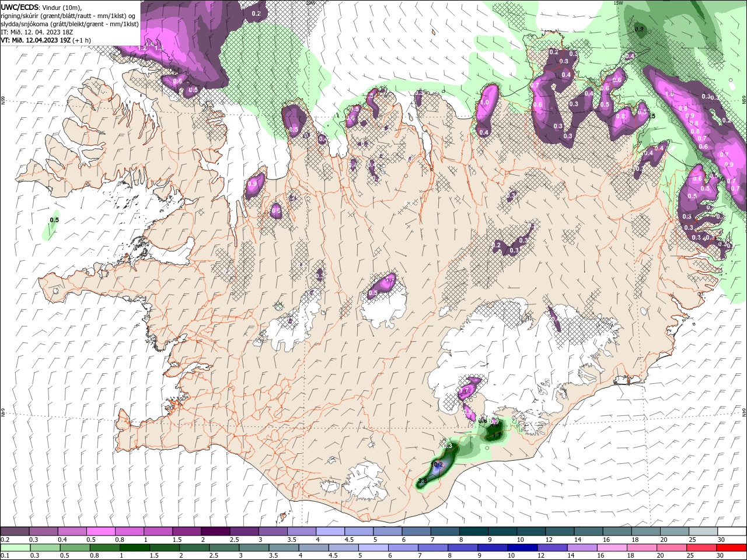The width and height of the screenshot is (747, 560).
Task: Click the 64N latitude label on the right edge
Action: click(744, 412)
